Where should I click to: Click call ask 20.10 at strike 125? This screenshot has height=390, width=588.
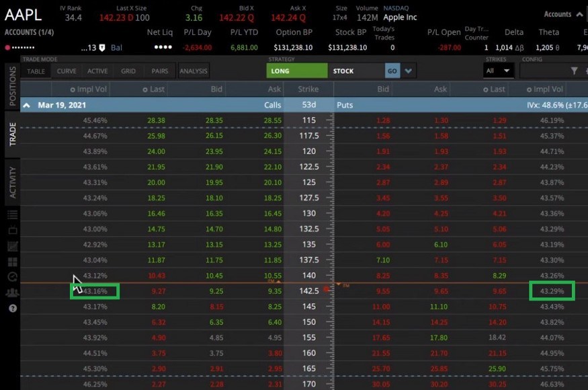273,182
